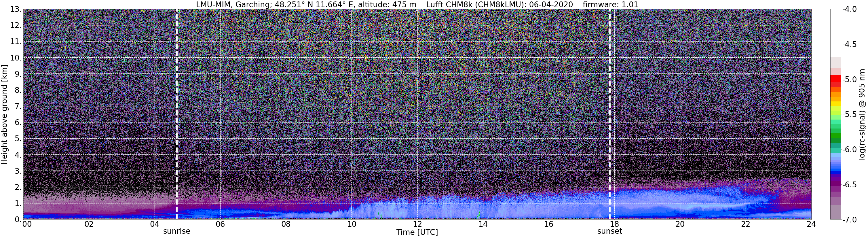868x238 pixels.
Task: Click the y-axis tick label '5.'
Action: (x=18, y=139)
